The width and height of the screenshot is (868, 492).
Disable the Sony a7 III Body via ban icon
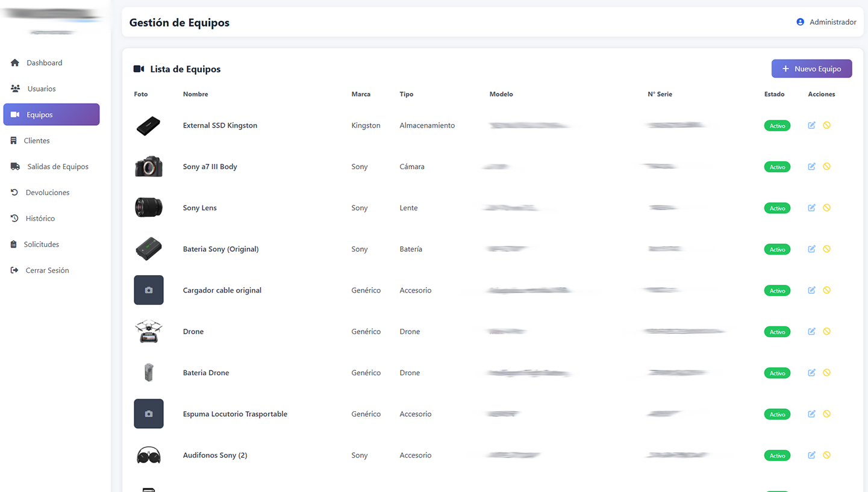point(828,167)
